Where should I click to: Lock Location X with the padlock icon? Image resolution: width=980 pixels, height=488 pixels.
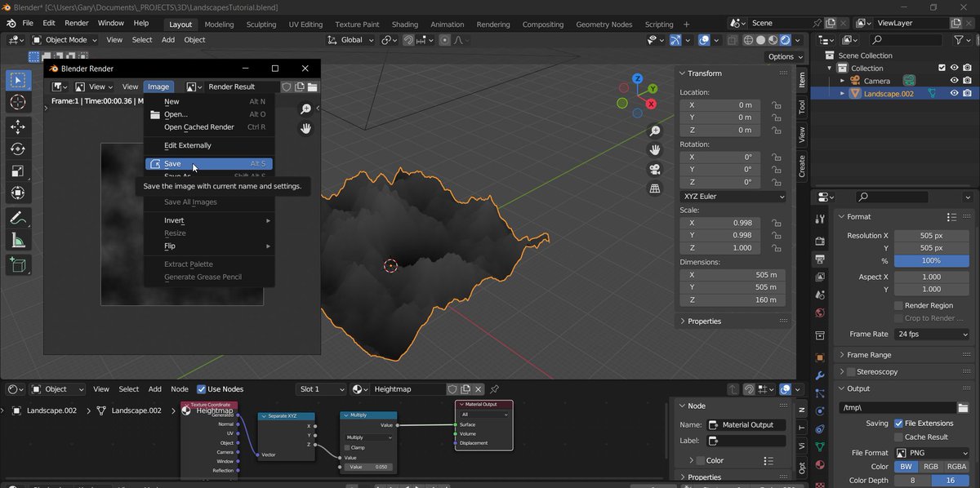tap(777, 105)
